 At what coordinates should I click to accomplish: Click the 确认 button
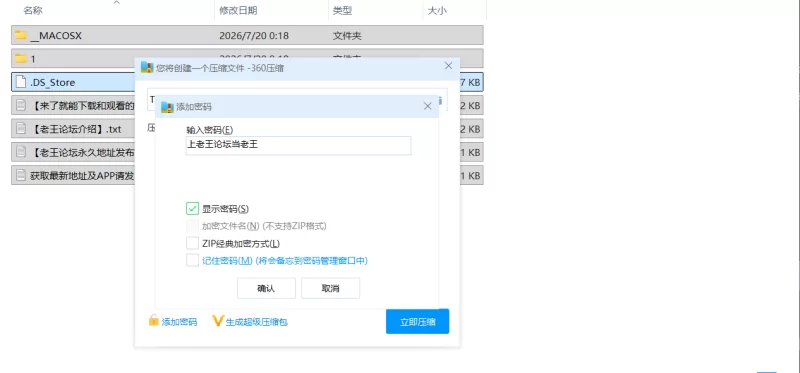tap(266, 288)
